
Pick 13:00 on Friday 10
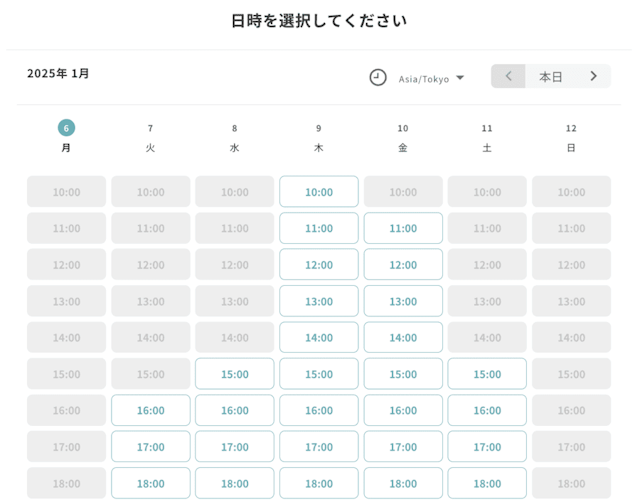[x=403, y=301]
